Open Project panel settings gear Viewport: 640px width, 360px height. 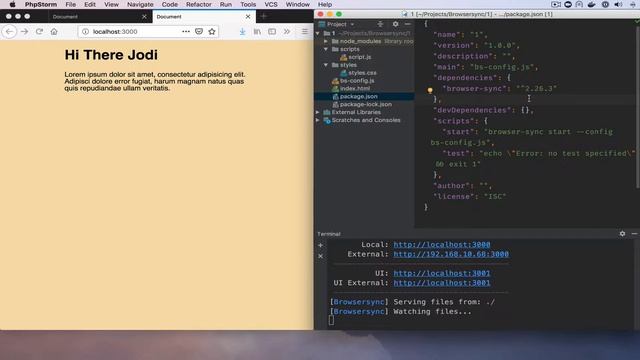(395, 24)
